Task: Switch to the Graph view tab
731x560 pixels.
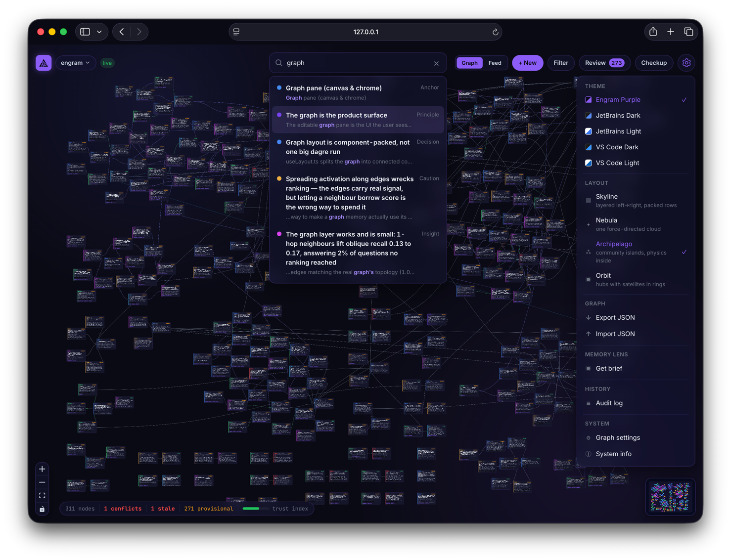Action: click(469, 63)
